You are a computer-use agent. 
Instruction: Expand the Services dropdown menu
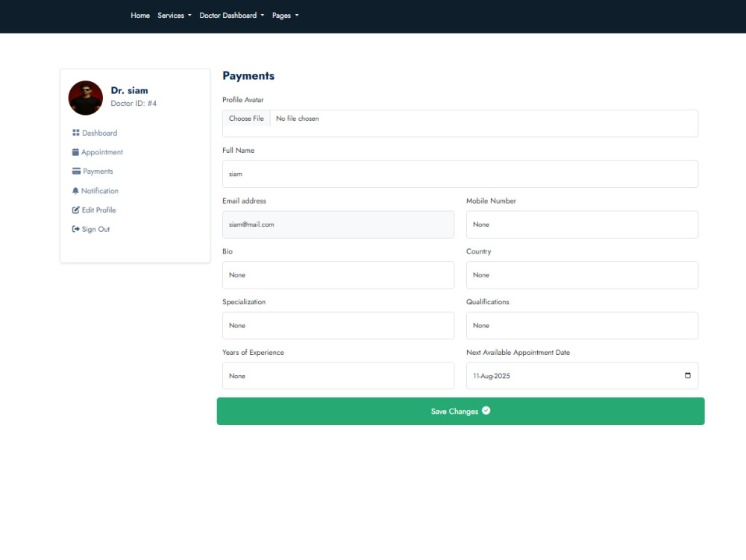(175, 16)
